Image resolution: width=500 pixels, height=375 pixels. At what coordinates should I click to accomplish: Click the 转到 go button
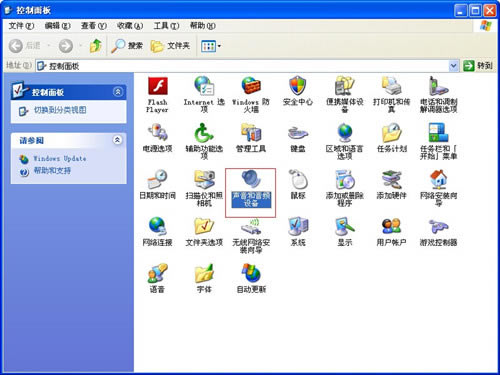tap(478, 66)
